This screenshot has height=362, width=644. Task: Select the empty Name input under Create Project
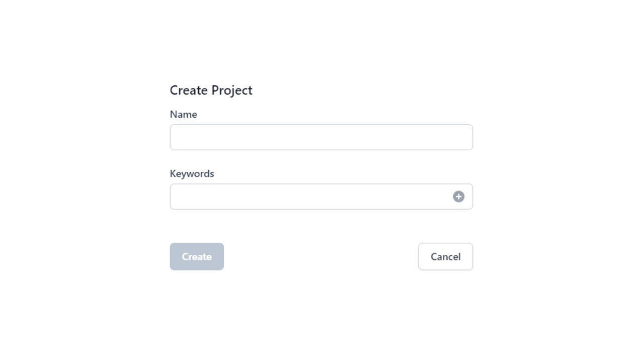[x=321, y=137]
